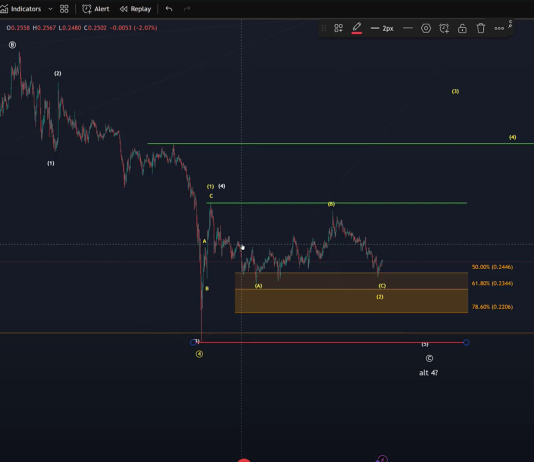The width and height of the screenshot is (534, 462).
Task: Change the line style option
Action: (408, 28)
